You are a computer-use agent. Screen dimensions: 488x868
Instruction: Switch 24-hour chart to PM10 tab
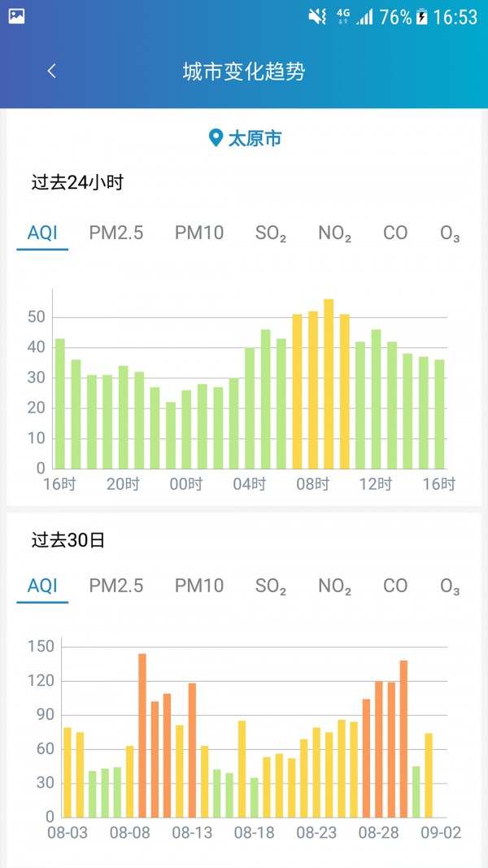199,233
